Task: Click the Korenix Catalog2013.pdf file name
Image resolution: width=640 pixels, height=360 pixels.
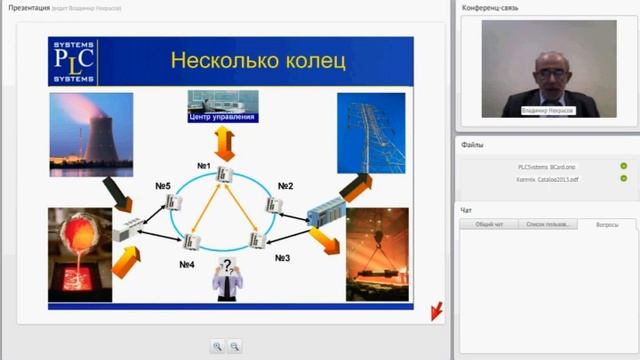Action: (x=547, y=179)
